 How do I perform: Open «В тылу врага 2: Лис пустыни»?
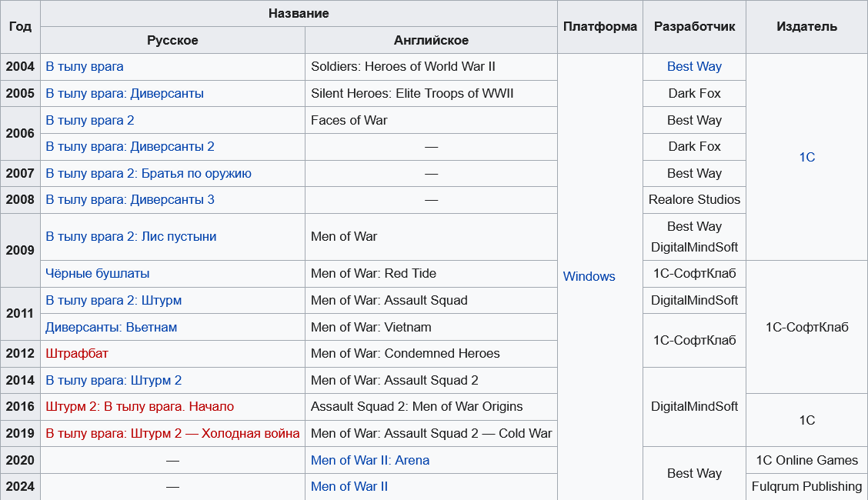131,237
